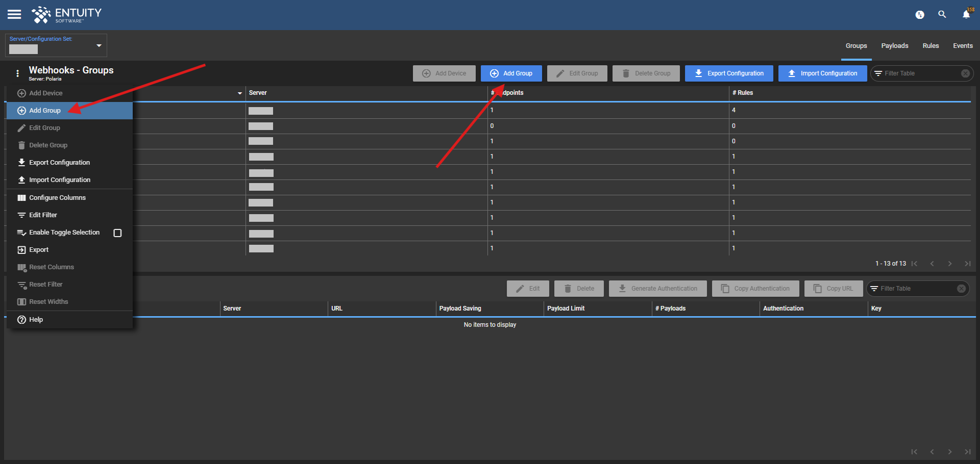Go to next page of endpoints table
The width and height of the screenshot is (980, 464).
[949, 452]
